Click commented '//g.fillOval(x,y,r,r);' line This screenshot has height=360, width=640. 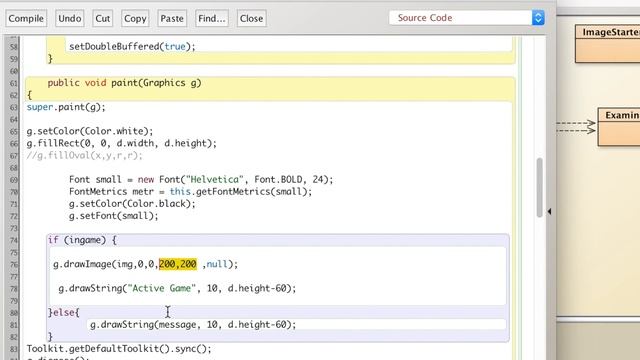tap(84, 156)
